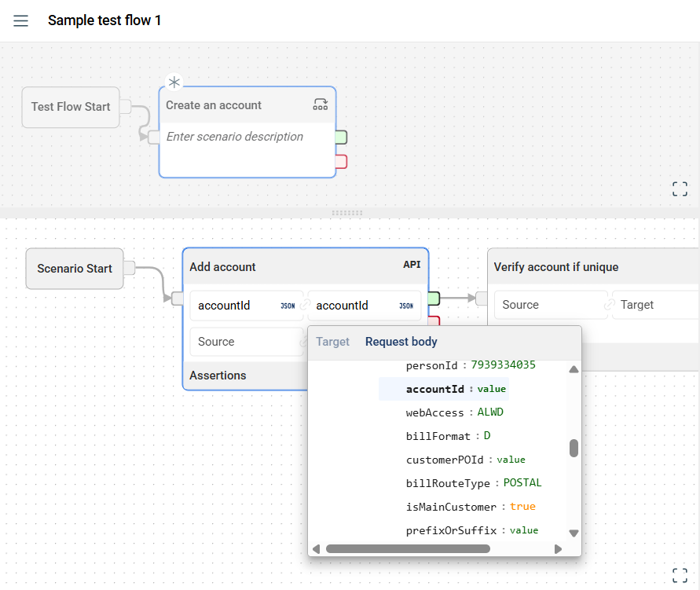This screenshot has height=590, width=700.
Task: Switch to Request body tab
Action: pos(401,342)
